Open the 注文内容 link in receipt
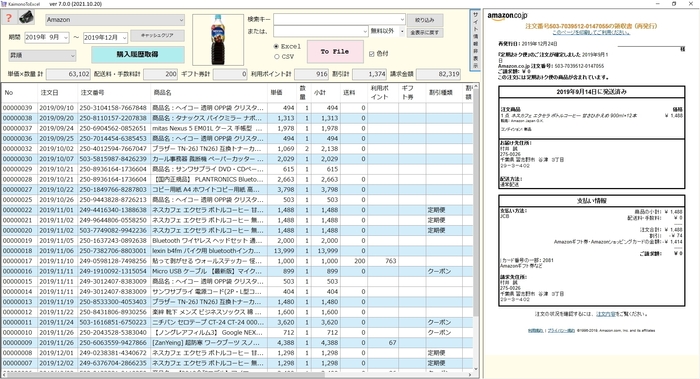 click(x=606, y=314)
